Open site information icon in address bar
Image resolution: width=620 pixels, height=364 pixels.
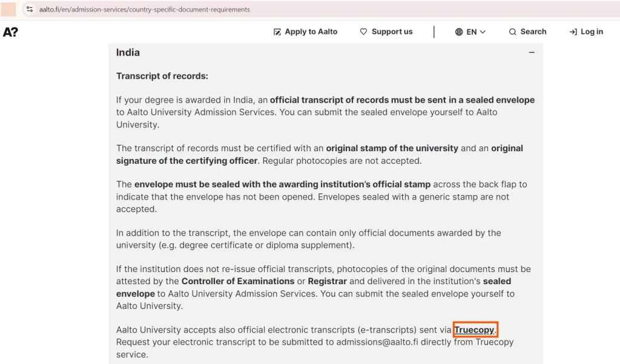(30, 9)
